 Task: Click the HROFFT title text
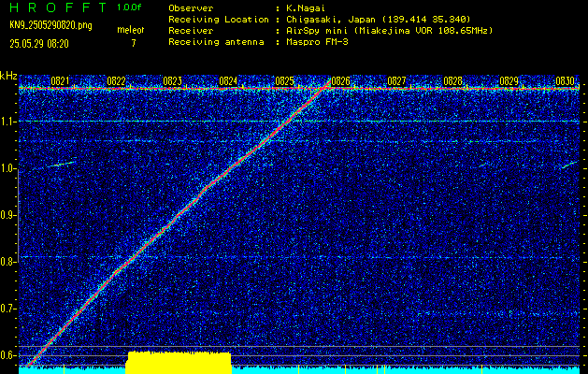tap(58, 7)
